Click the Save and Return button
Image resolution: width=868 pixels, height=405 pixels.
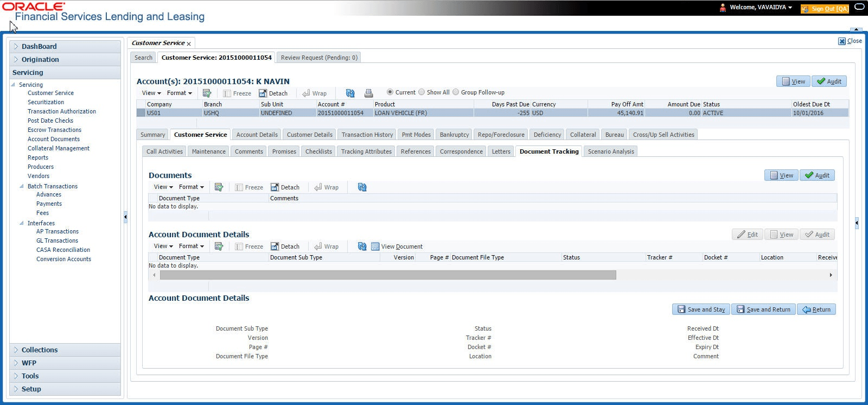[x=763, y=309]
